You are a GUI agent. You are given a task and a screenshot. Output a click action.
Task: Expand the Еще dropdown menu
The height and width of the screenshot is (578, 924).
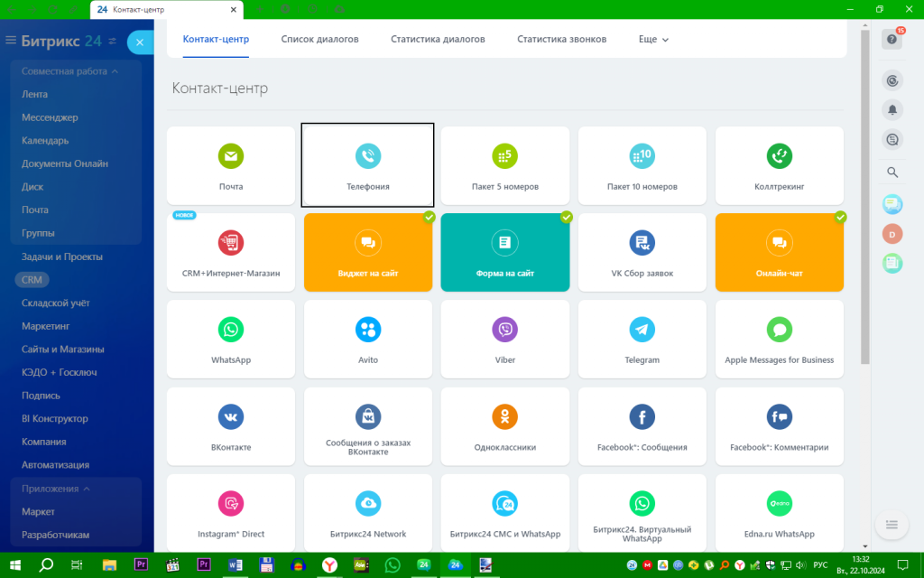tap(653, 40)
